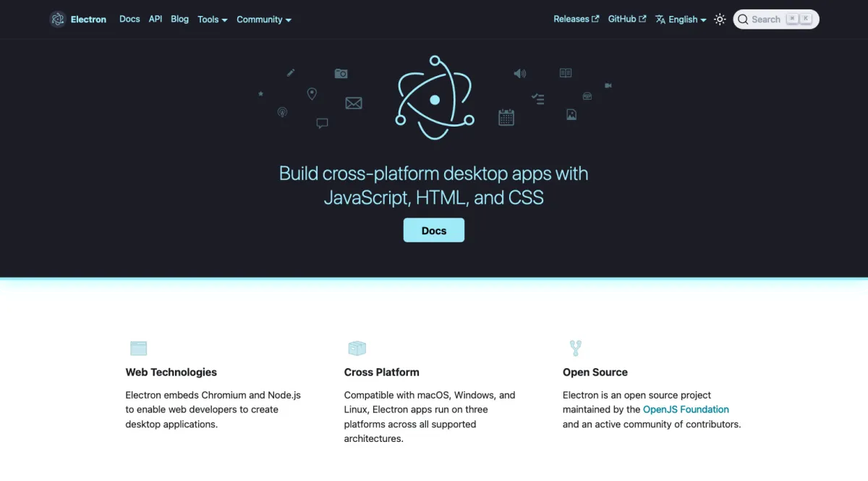Click the inbox tray icon in the hero
The image size is (868, 481).
coord(587,96)
